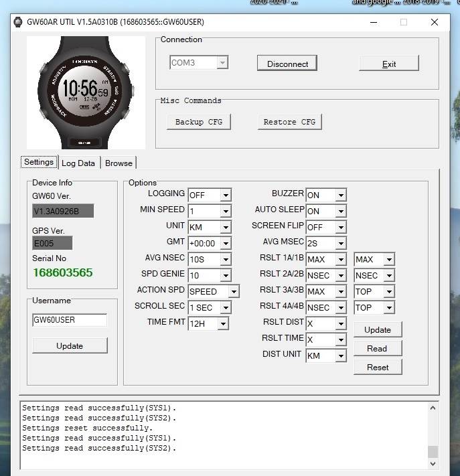Image resolution: width=460 pixels, height=476 pixels.
Task: Click the Username input field
Action: [70, 320]
